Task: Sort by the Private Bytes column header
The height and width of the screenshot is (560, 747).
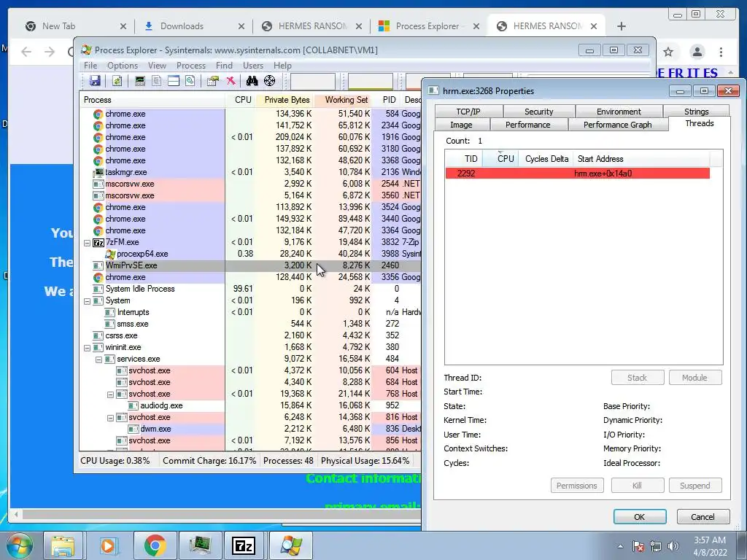Action: click(285, 100)
